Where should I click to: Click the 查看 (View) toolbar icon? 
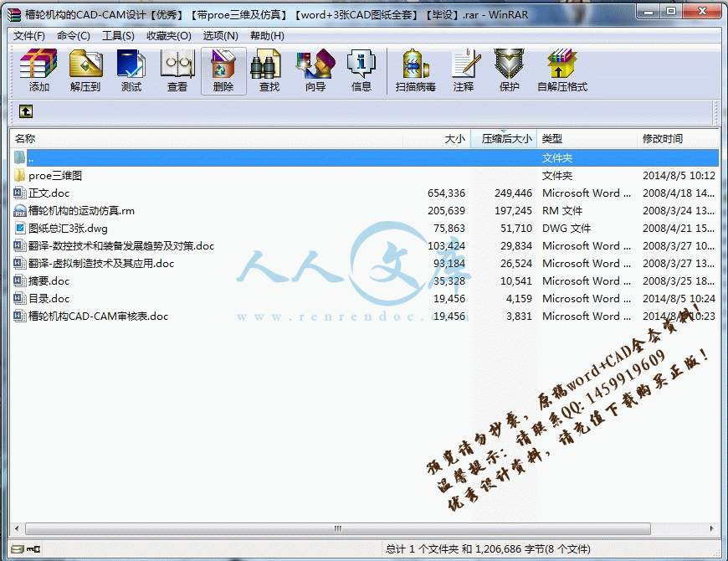click(177, 71)
